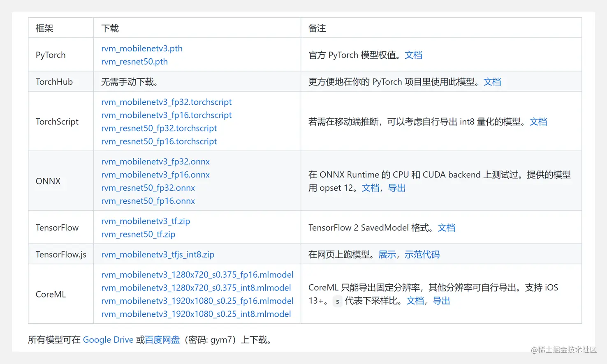Open the 文档 link in TorchScript row
The width and height of the screenshot is (607, 364).
538,122
